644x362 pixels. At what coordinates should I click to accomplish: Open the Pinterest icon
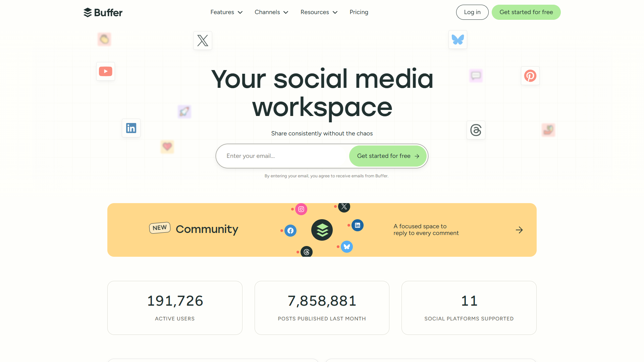(x=530, y=76)
